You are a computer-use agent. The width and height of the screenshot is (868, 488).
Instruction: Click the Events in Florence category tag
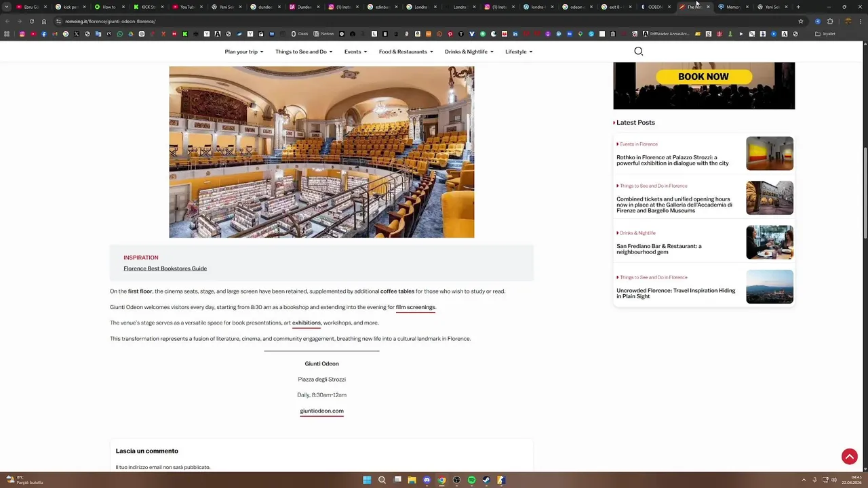pos(637,144)
